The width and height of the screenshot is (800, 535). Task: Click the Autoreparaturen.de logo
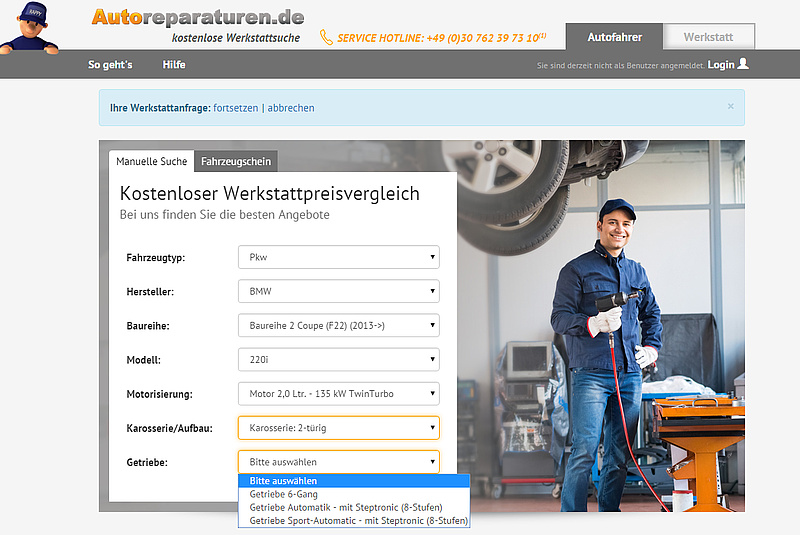pos(198,17)
